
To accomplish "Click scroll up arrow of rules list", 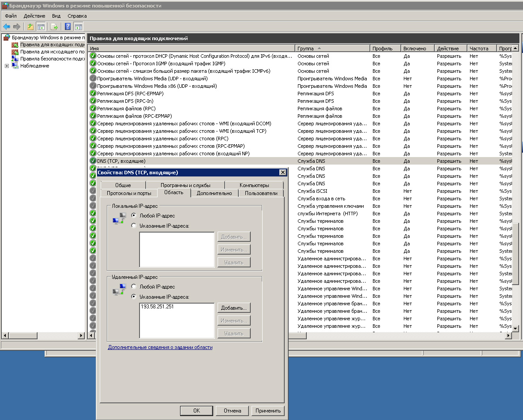I will (x=515, y=49).
